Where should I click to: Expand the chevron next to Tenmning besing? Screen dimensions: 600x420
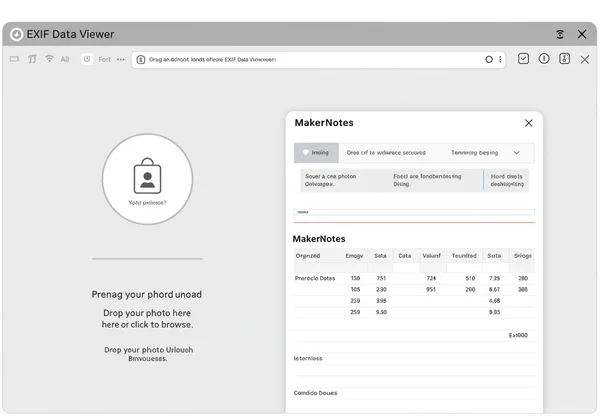[x=517, y=153]
